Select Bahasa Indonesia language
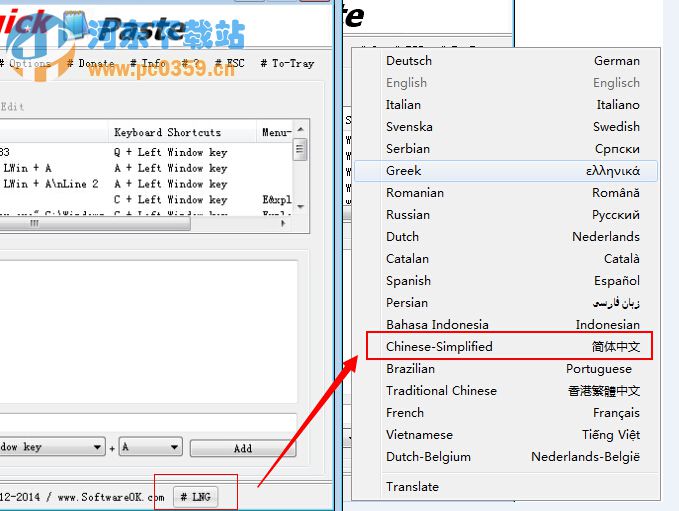679x511 pixels. 506,325
